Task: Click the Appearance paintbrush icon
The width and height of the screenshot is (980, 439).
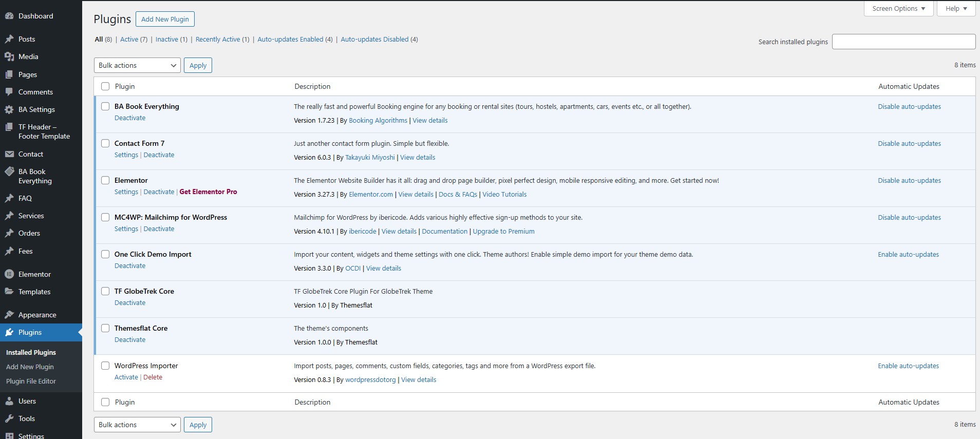Action: [9, 315]
